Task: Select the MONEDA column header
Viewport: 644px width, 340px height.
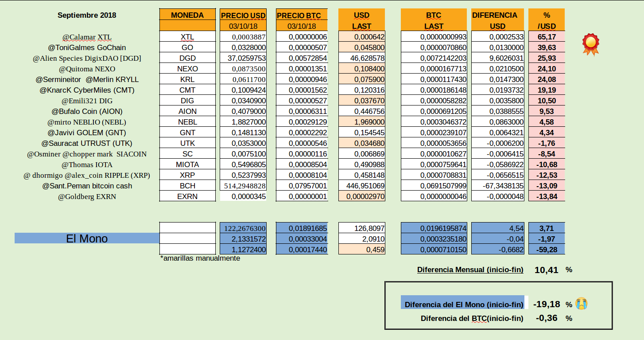Action: (x=187, y=15)
